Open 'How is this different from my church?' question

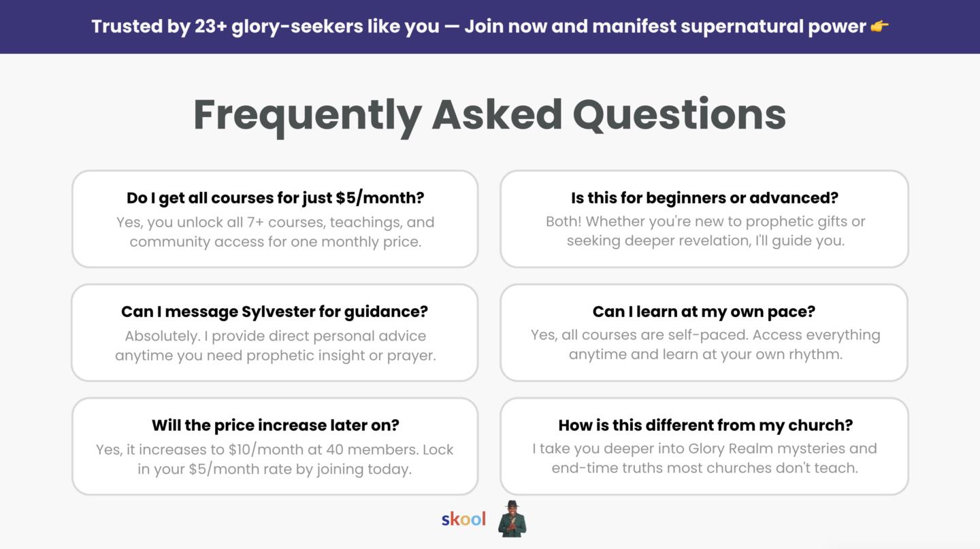tap(705, 425)
